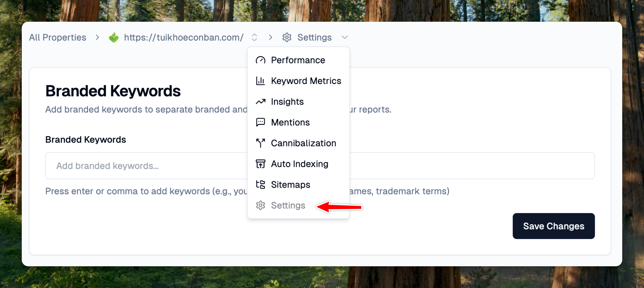Choose Sitemaps in the dropdown menu
644x288 pixels.
click(x=290, y=184)
